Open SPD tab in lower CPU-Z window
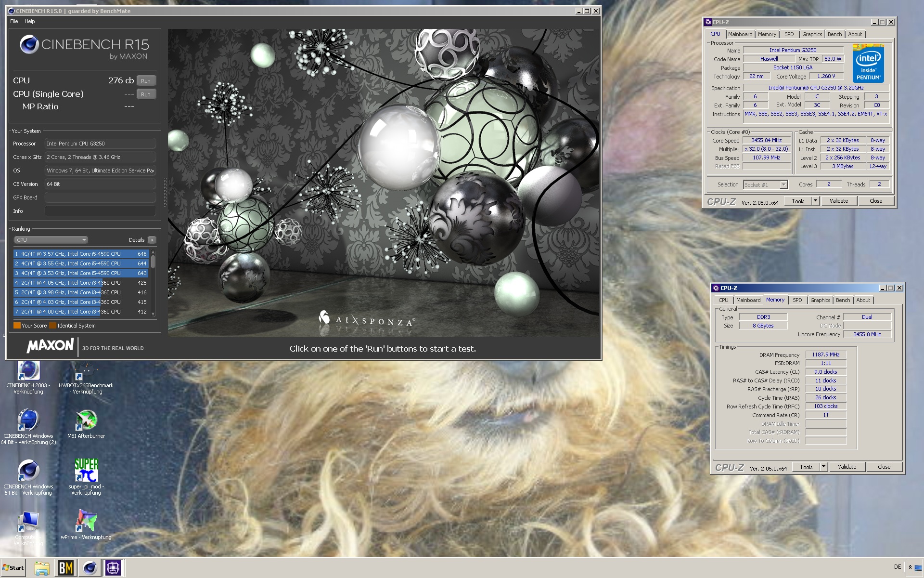The image size is (924, 578). pyautogui.click(x=797, y=300)
